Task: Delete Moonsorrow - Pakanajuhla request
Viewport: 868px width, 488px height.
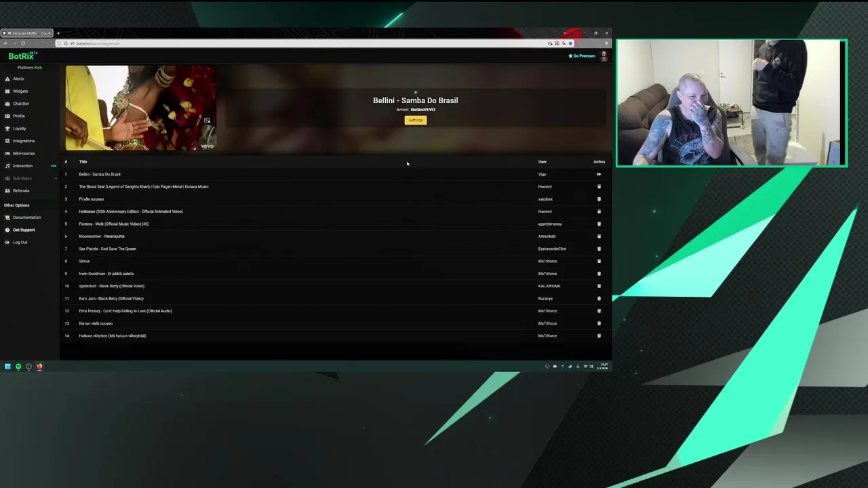Action: point(599,237)
